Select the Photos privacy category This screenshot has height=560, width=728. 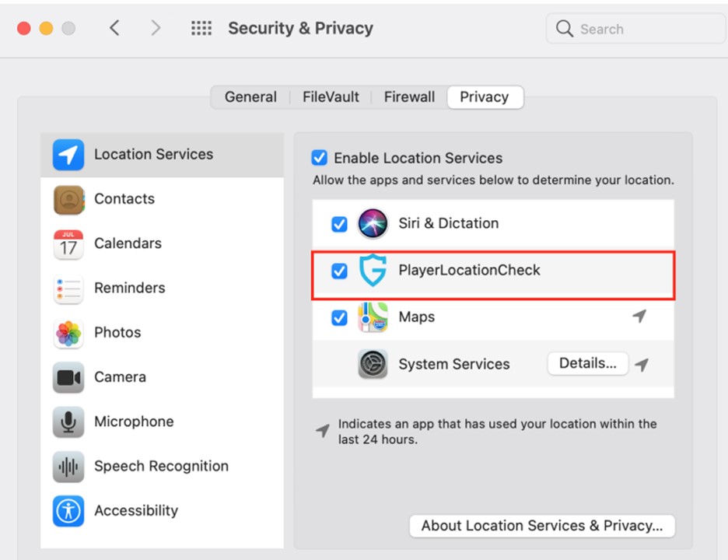point(117,332)
